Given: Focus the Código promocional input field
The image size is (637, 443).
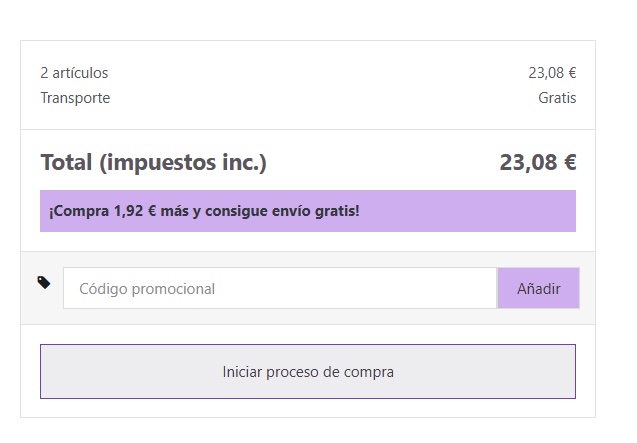Looking at the screenshot, I should (x=280, y=288).
